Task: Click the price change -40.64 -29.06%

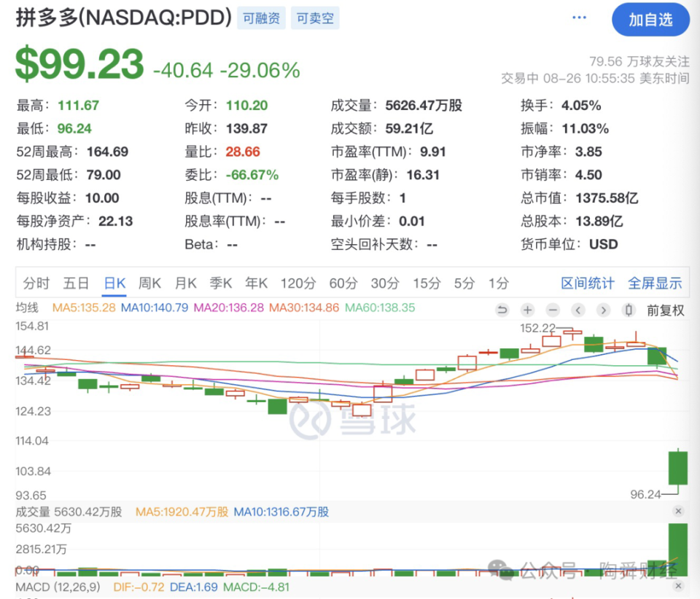Action: click(226, 71)
